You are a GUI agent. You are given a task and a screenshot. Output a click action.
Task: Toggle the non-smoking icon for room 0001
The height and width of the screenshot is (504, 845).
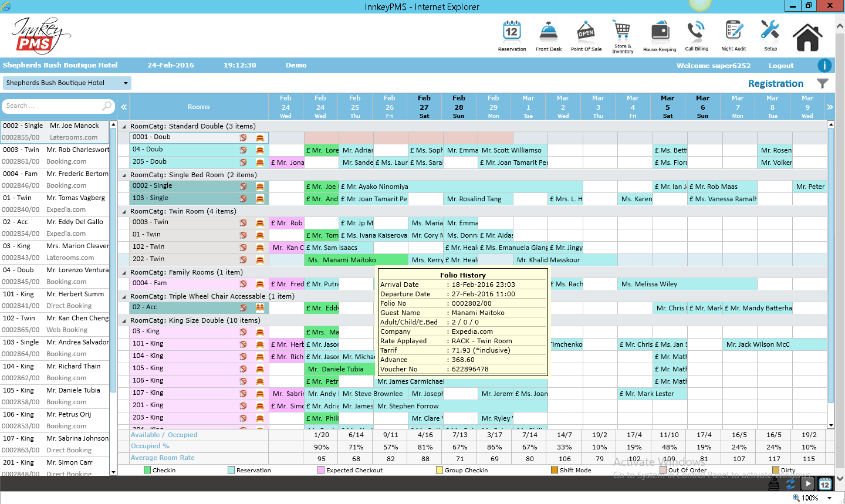[x=243, y=137]
